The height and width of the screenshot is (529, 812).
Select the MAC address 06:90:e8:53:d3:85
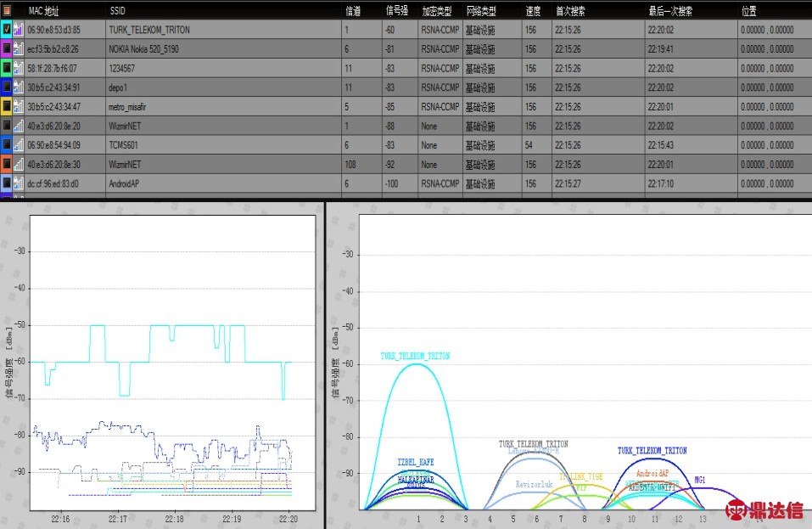[53, 30]
